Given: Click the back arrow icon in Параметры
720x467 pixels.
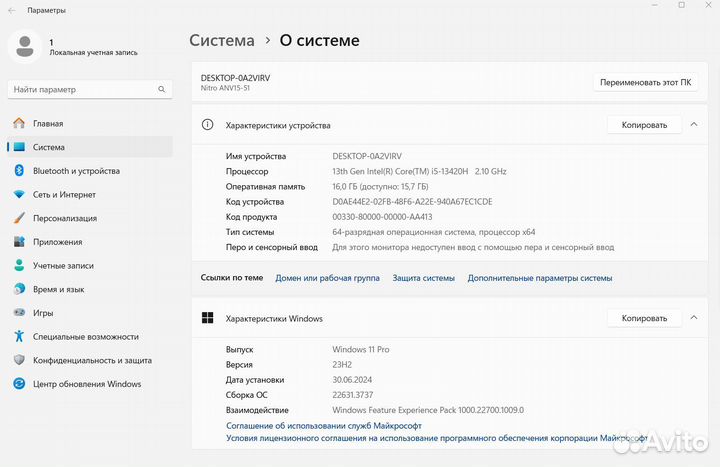Looking at the screenshot, I should pyautogui.click(x=12, y=10).
